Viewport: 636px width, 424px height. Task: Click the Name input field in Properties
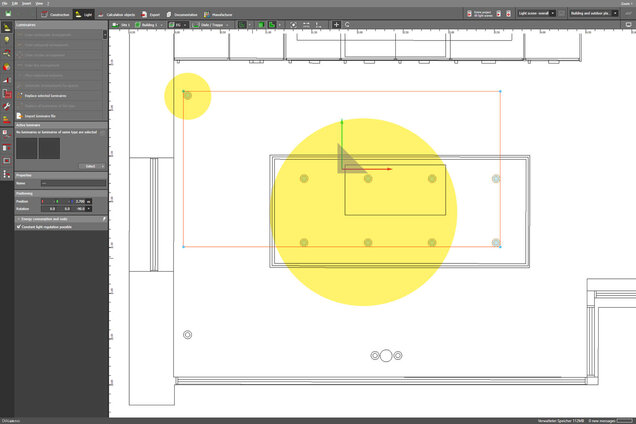click(72, 184)
